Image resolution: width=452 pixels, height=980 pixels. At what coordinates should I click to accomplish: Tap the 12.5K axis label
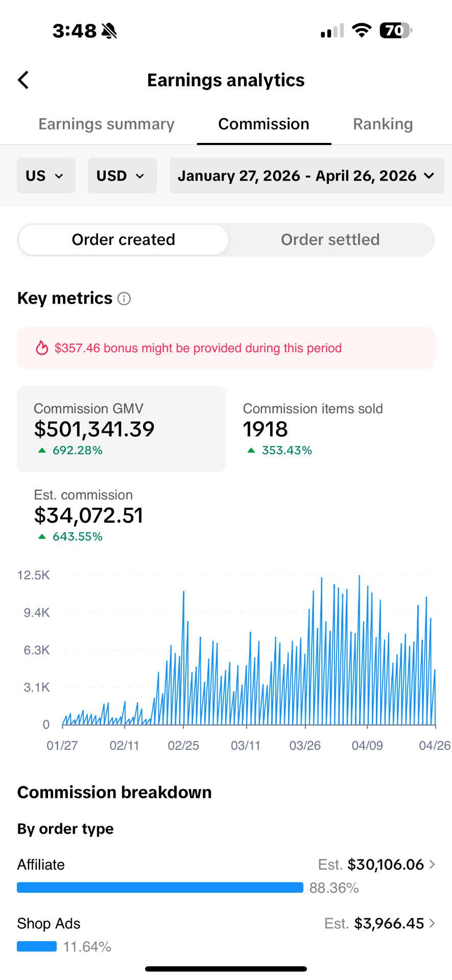(34, 575)
